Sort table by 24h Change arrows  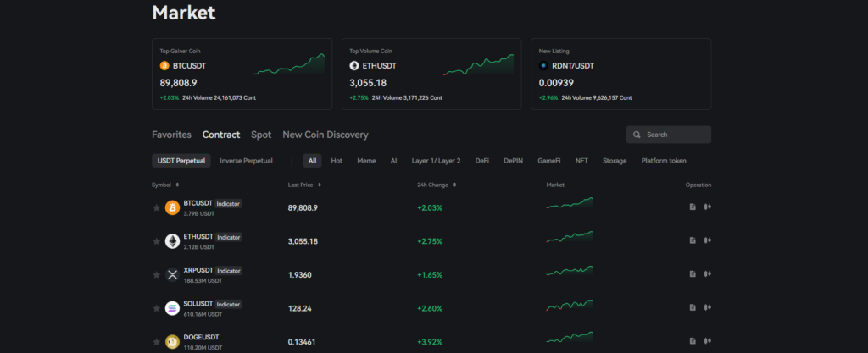click(454, 185)
